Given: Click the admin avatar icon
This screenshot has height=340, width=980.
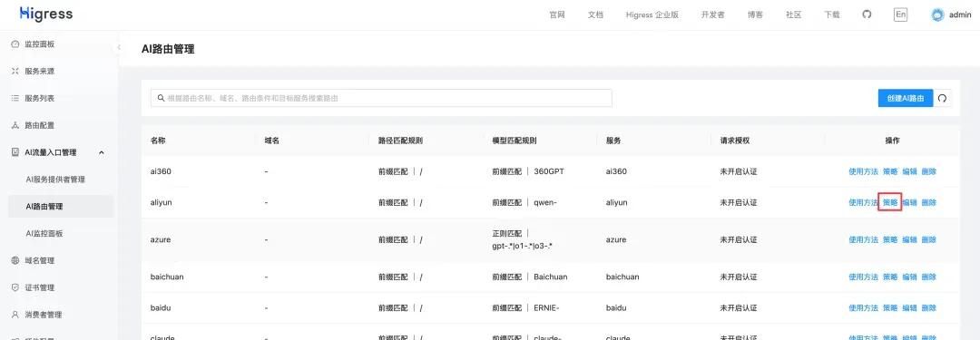Looking at the screenshot, I should point(936,15).
